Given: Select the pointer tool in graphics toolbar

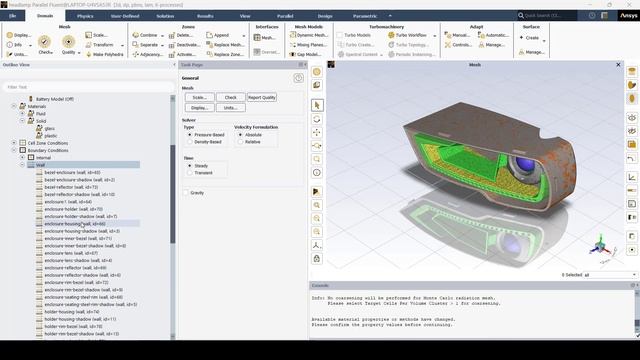Looking at the screenshot, I should point(317,105).
